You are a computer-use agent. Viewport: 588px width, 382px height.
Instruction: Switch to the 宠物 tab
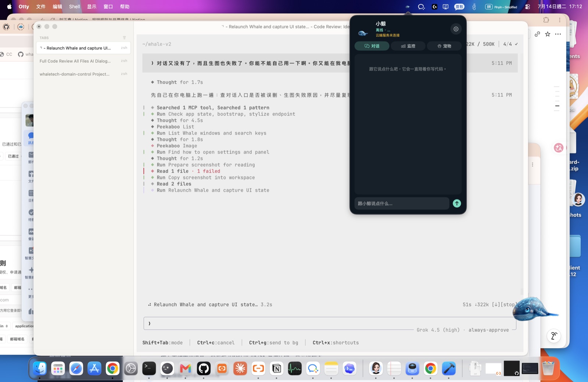tap(444, 46)
